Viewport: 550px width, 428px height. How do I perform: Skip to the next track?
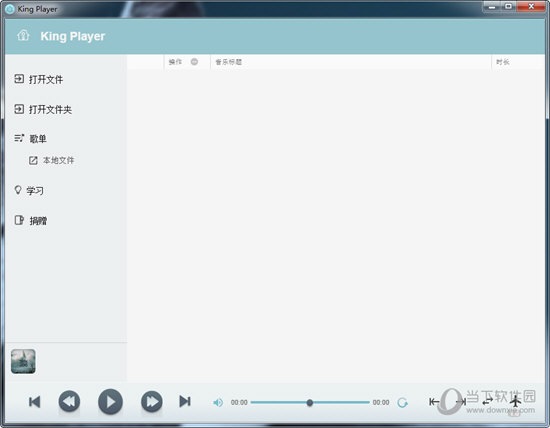pyautogui.click(x=185, y=401)
